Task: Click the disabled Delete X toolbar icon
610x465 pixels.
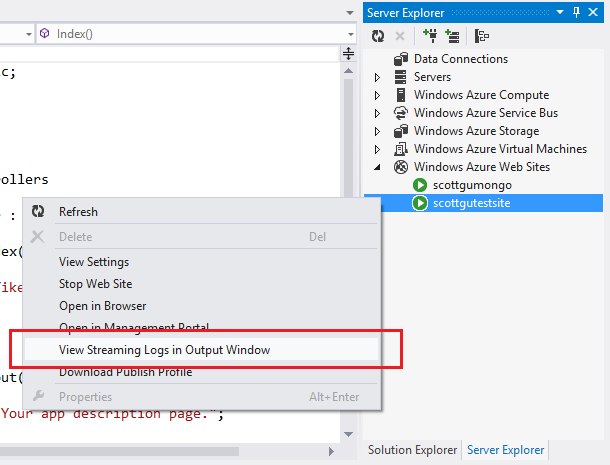Action: click(x=400, y=36)
